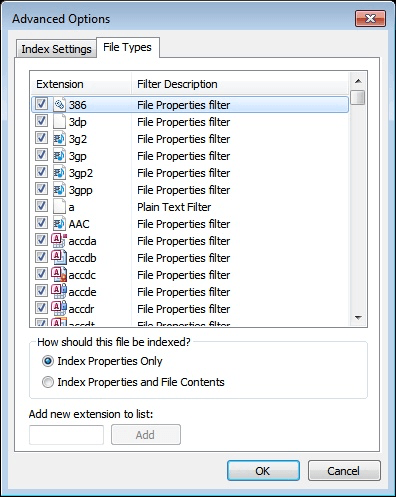Select the 3g2 media file icon

coord(59,139)
